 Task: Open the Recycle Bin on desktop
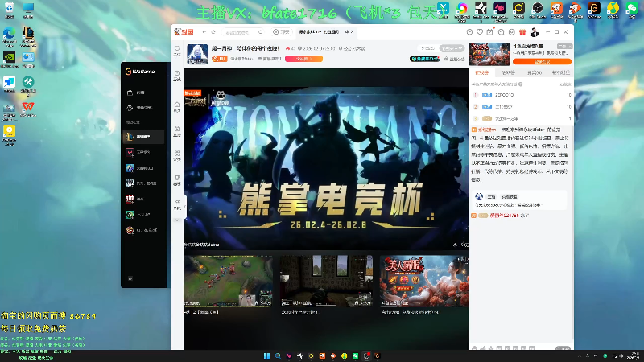[9, 10]
